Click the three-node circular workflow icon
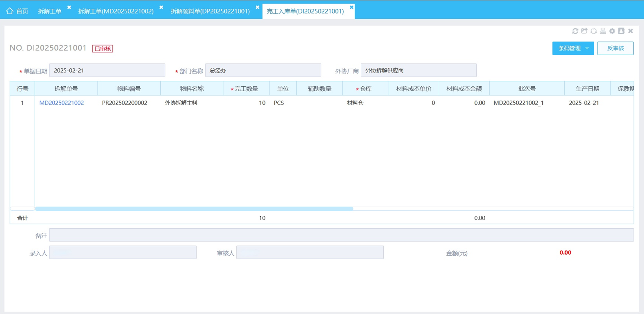This screenshot has width=644, height=314. click(594, 31)
